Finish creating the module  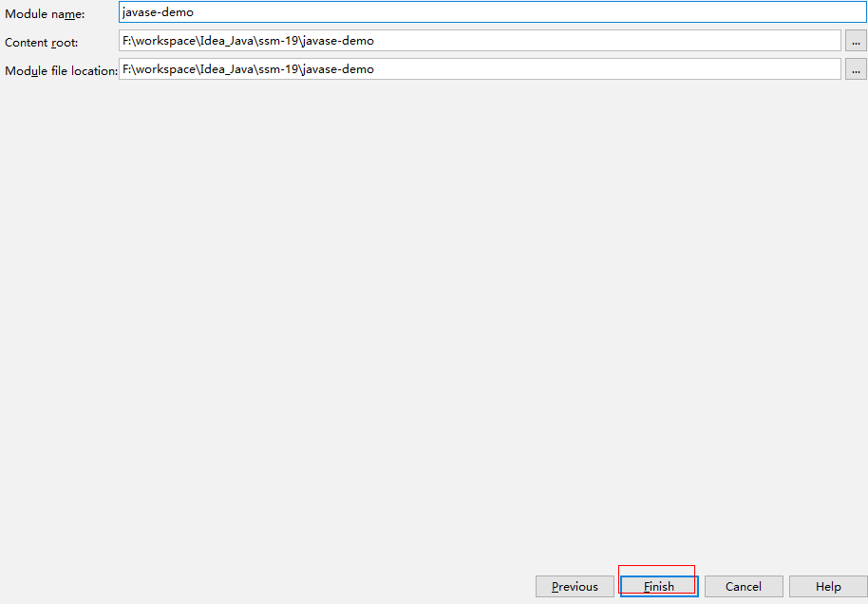[x=659, y=586]
